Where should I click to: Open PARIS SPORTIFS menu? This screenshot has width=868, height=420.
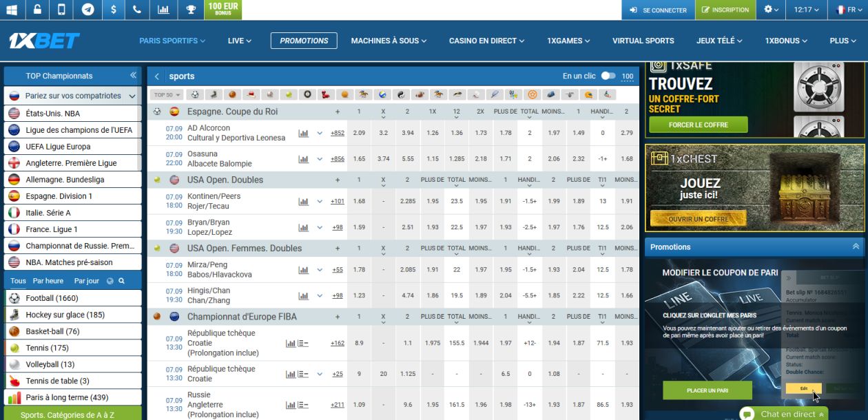click(x=172, y=41)
